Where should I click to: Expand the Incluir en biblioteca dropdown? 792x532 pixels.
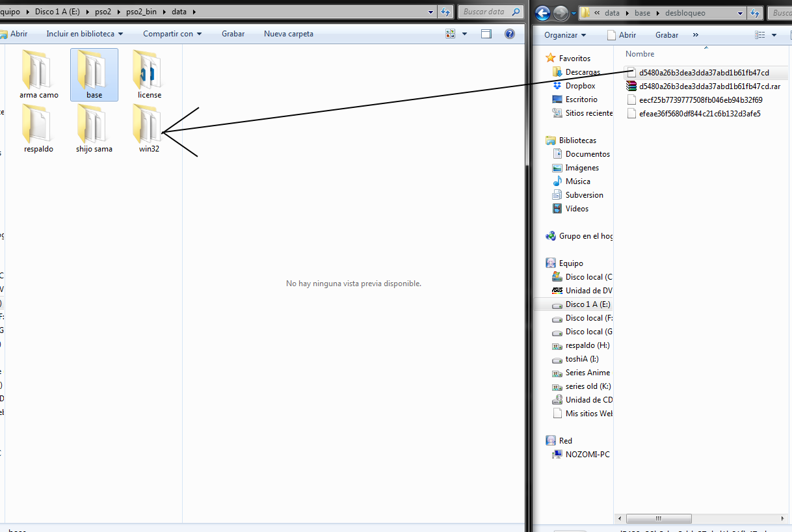85,34
